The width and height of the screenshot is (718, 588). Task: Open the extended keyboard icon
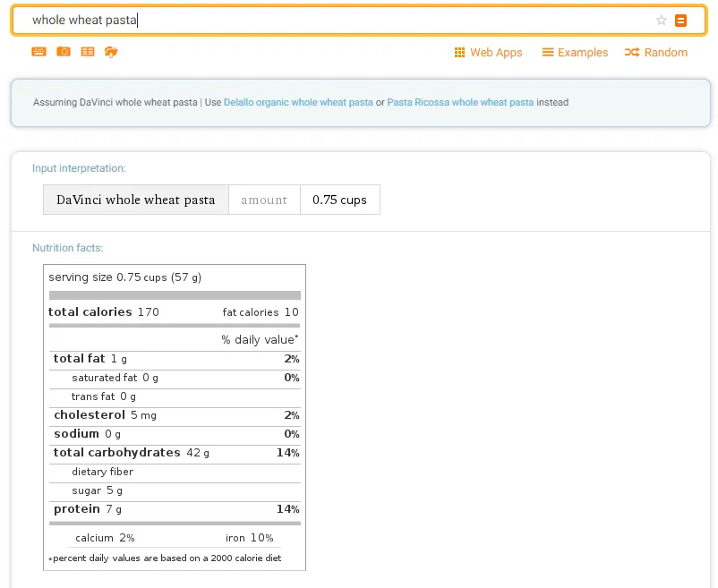point(38,52)
